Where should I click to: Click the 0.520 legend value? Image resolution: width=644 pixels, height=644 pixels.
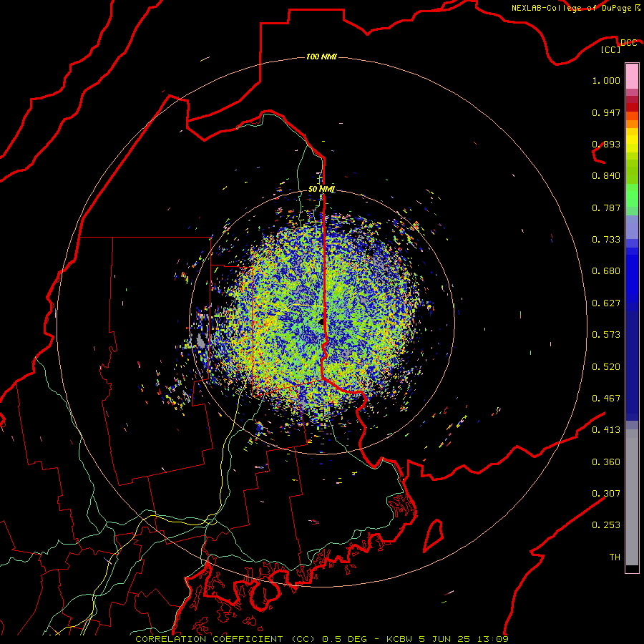coord(606,367)
